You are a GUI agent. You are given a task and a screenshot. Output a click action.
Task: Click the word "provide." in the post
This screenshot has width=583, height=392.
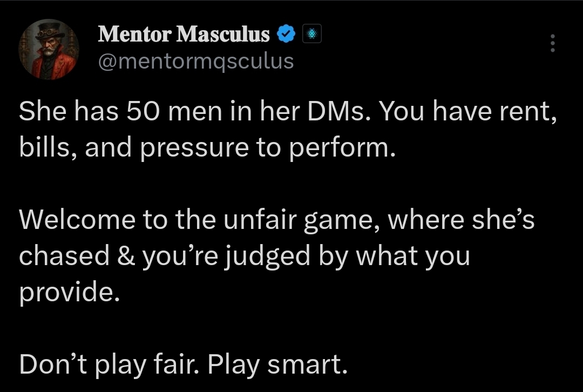pos(70,293)
